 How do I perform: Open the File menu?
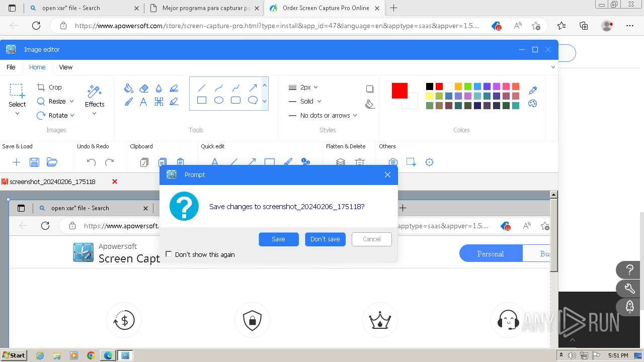[11, 67]
